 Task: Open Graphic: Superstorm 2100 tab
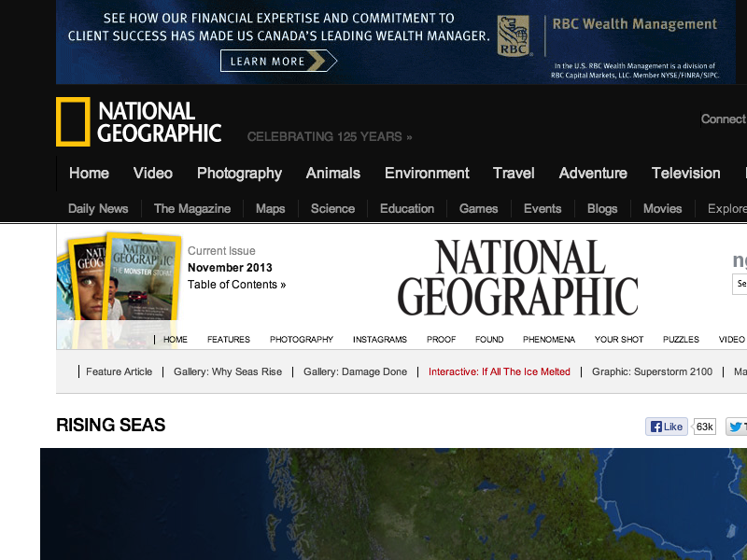tap(652, 371)
